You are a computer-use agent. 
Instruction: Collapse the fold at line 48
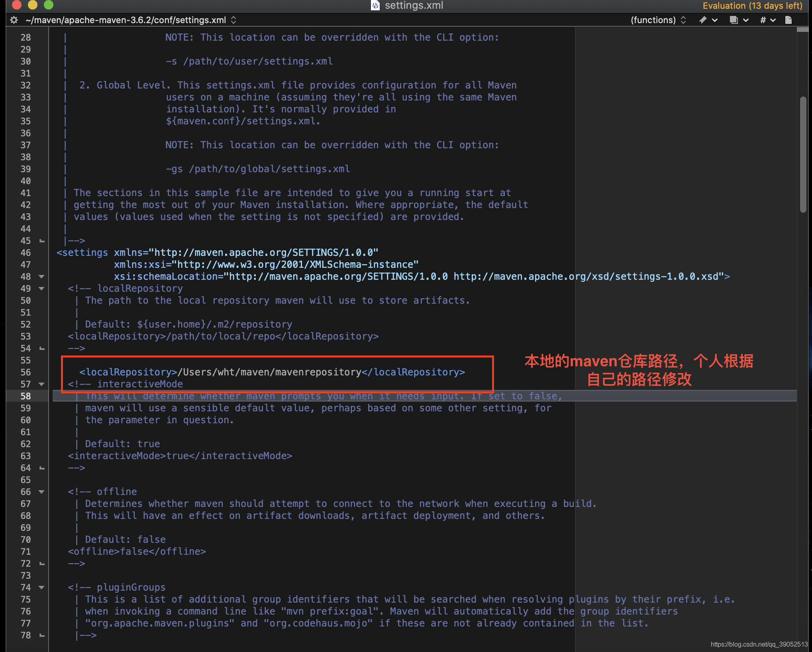pos(41,277)
